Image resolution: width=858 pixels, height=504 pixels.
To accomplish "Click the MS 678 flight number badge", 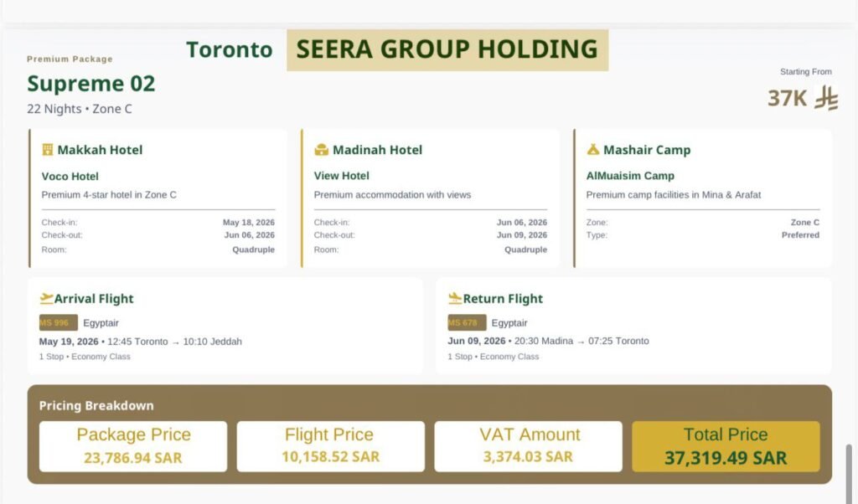I will click(467, 323).
